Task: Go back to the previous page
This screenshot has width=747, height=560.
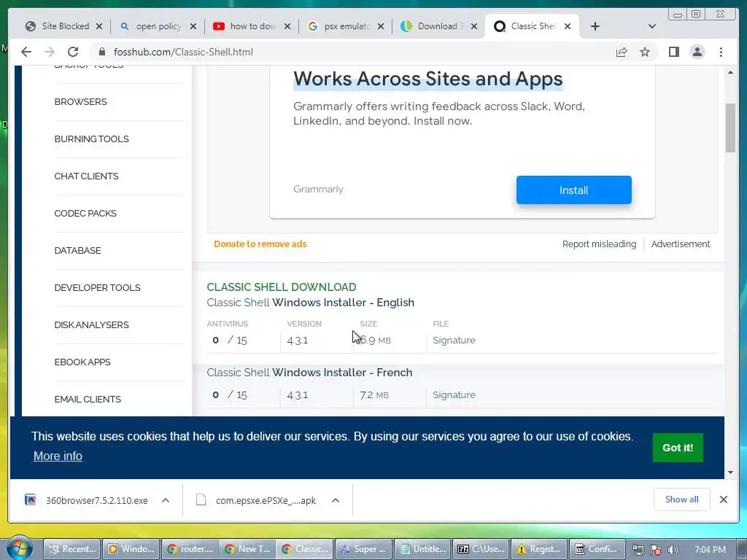Action: pos(26,52)
